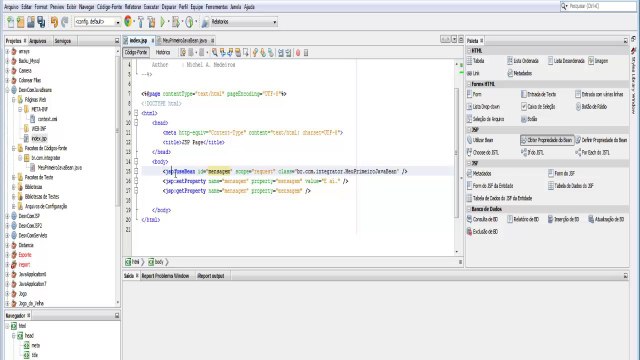This screenshot has width=640, height=360.
Task: Select the For Each do JSTL item
Action: [593, 153]
